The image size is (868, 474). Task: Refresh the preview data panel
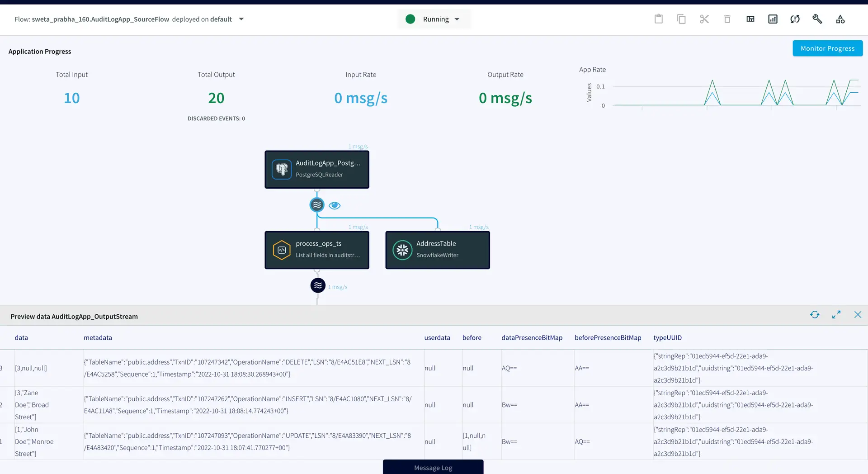(x=815, y=315)
